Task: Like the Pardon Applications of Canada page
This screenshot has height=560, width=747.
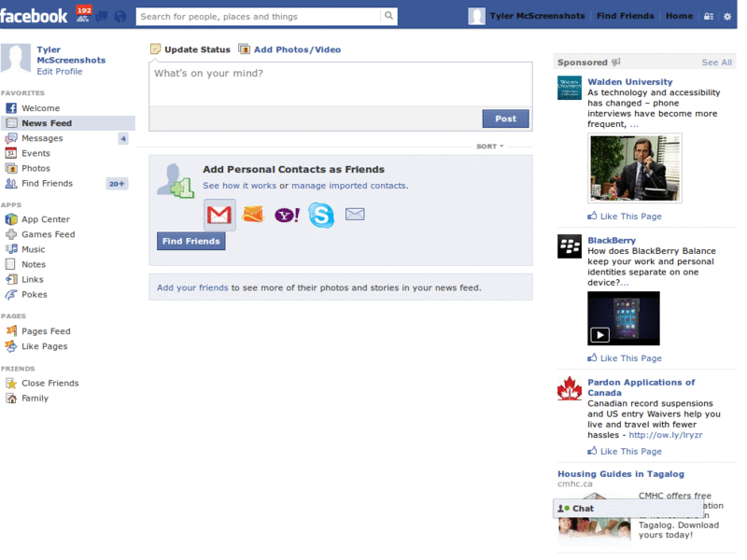Action: tap(625, 452)
